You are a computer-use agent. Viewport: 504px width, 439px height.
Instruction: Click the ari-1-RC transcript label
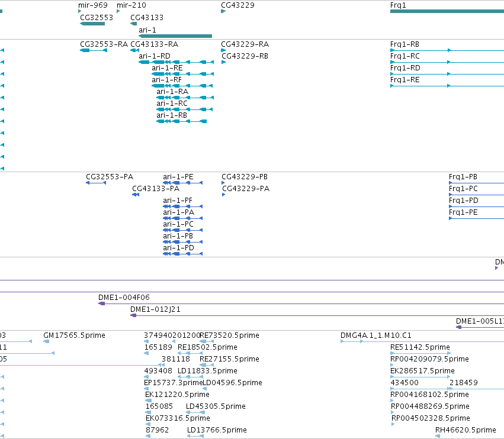point(172,104)
